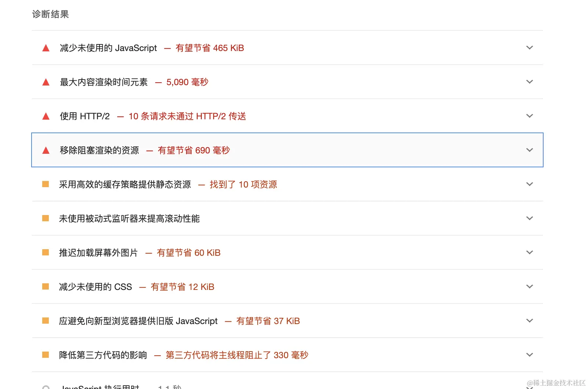The height and width of the screenshot is (389, 588).
Task: Click red warning triangle for 使用 HTTP/2
Action: point(46,116)
